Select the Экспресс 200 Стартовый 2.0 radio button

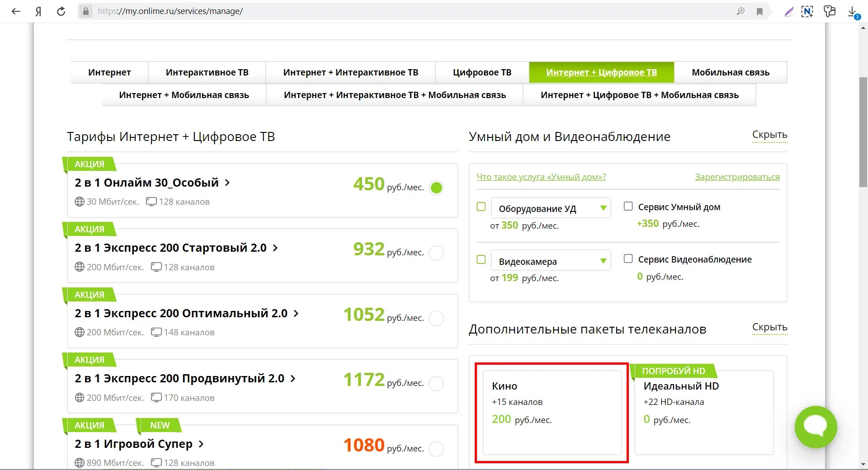coord(436,253)
